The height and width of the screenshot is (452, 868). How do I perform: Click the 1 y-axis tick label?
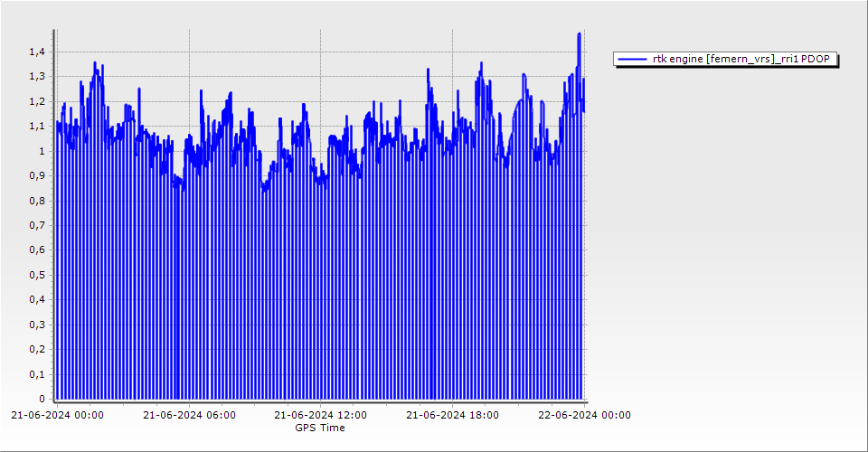click(41, 152)
